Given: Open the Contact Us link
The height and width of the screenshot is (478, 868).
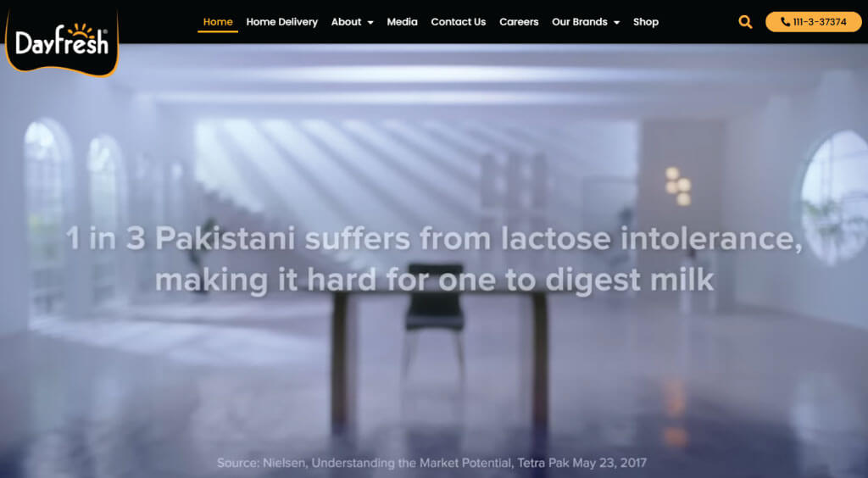Looking at the screenshot, I should pyautogui.click(x=459, y=22).
